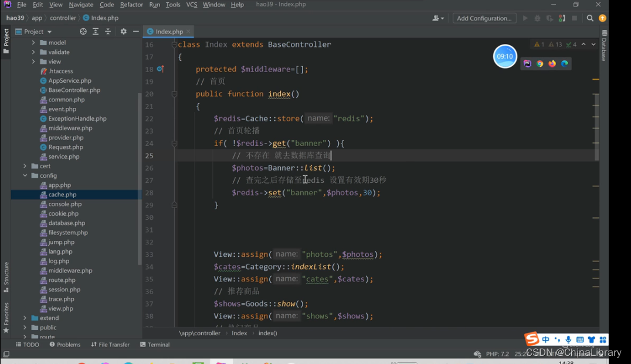Open preview in Edge browser icon
Image resolution: width=631 pixels, height=364 pixels.
[565, 63]
